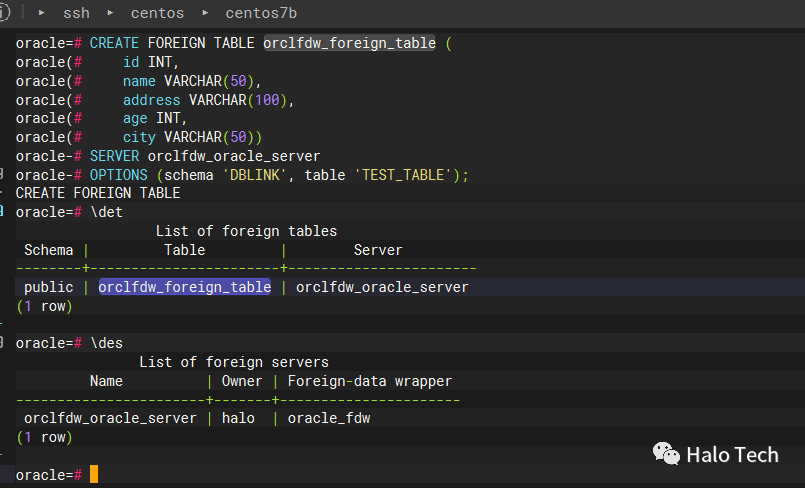The height and width of the screenshot is (488, 805).
Task: Click the oracle_fdw wrapper cell
Action: pos(329,418)
